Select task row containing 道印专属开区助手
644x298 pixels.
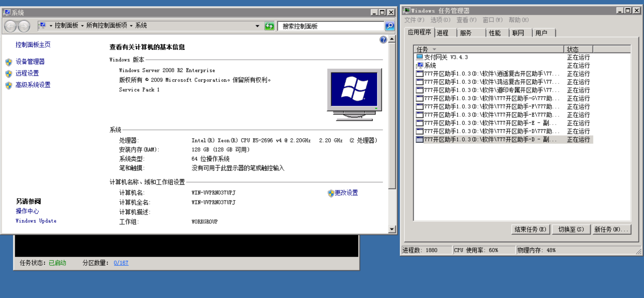click(x=504, y=90)
